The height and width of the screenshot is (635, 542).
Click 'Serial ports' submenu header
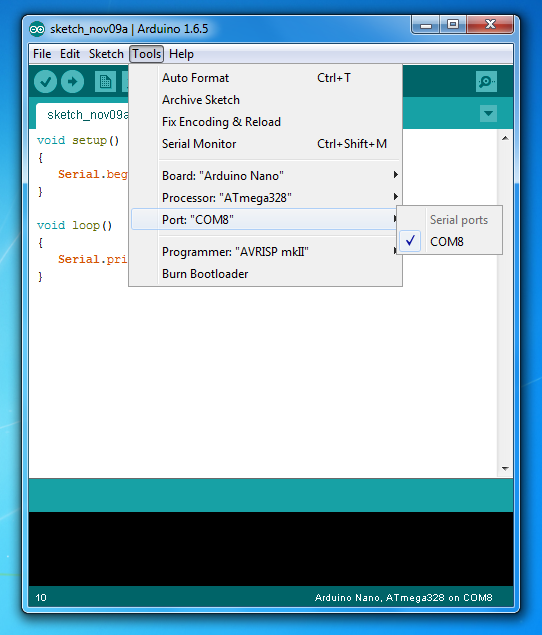click(x=459, y=220)
